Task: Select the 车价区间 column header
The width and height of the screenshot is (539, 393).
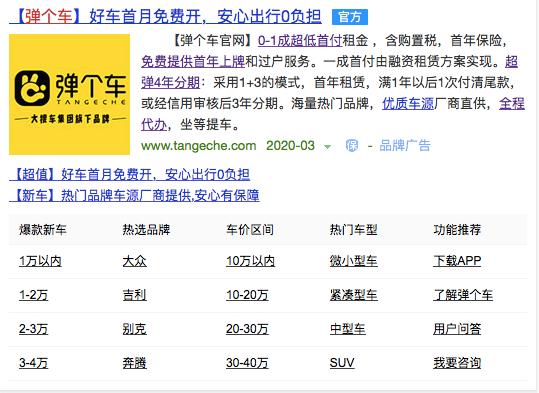Action: [x=250, y=229]
